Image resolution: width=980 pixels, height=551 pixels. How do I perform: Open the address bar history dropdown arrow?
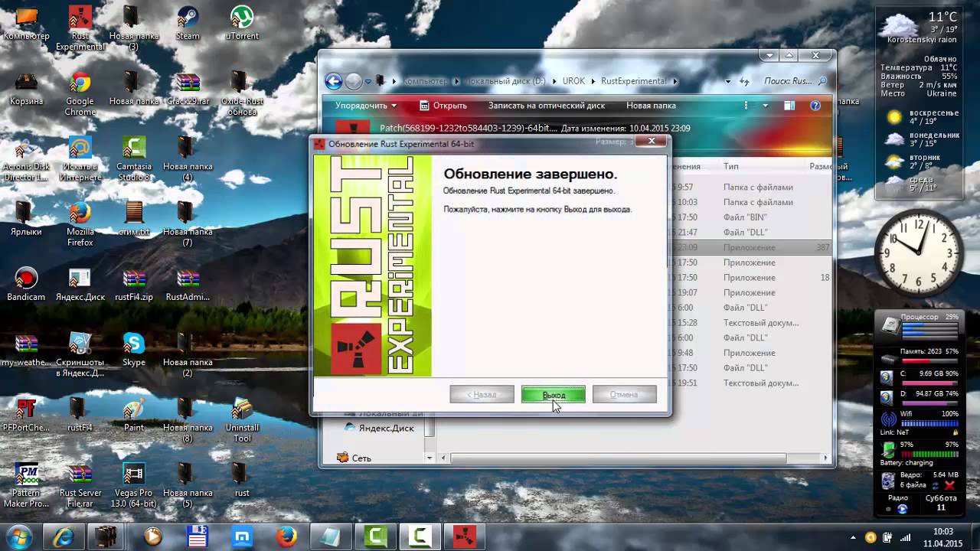tap(728, 81)
